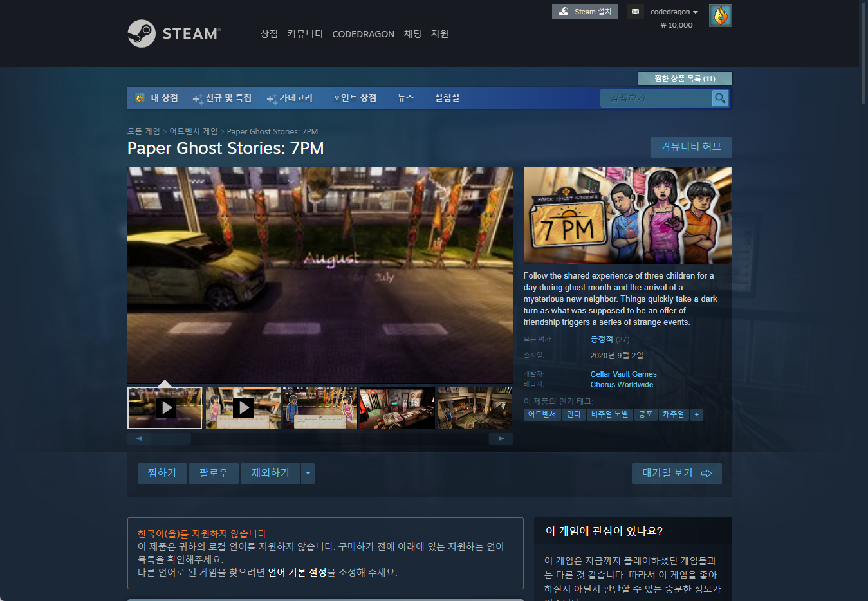Click the 공포 tag
The width and height of the screenshot is (868, 601).
(x=645, y=414)
